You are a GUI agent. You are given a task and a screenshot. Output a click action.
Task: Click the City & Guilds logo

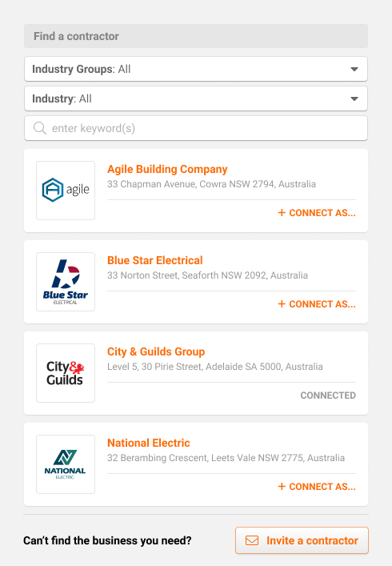pyautogui.click(x=66, y=373)
